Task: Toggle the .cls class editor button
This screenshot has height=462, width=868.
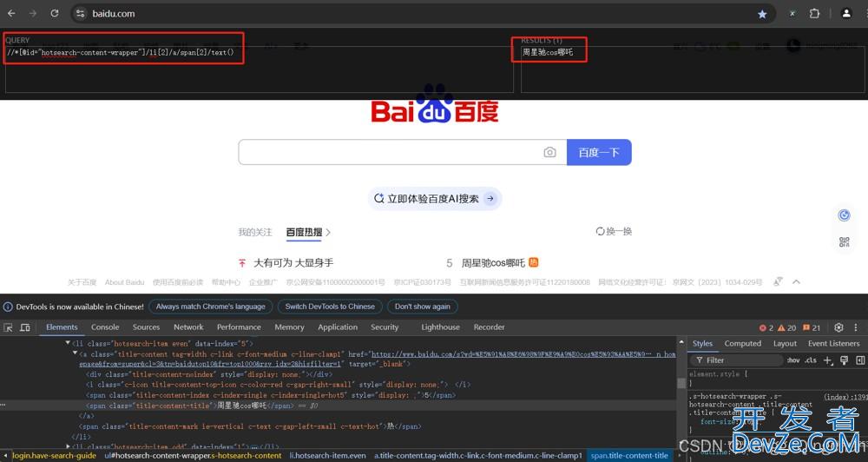Action: [x=811, y=360]
